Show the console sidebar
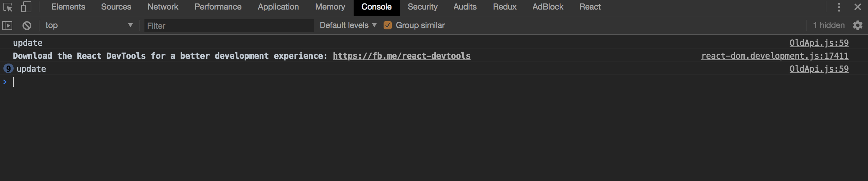Screen dimensions: 868x181 7,26
